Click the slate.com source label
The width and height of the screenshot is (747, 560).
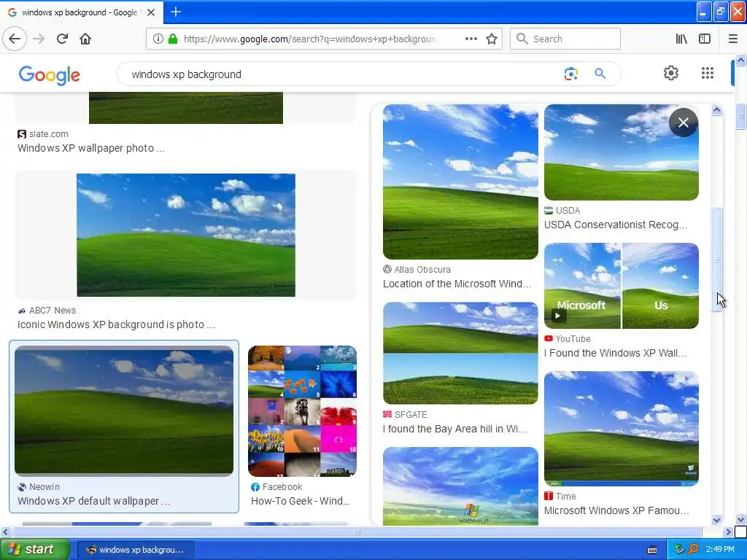point(48,134)
